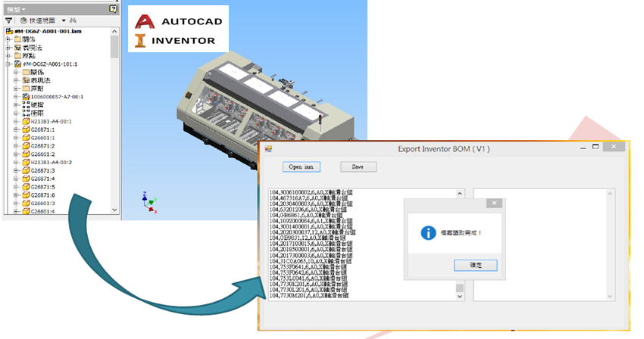The image size is (644, 339).
Task: Click the model browser scrollbar thumb
Action: point(114,47)
